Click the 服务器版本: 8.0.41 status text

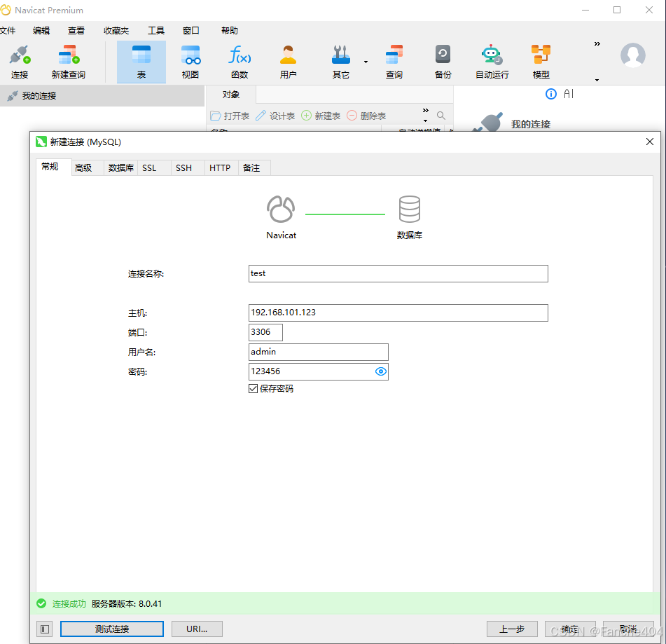point(127,603)
